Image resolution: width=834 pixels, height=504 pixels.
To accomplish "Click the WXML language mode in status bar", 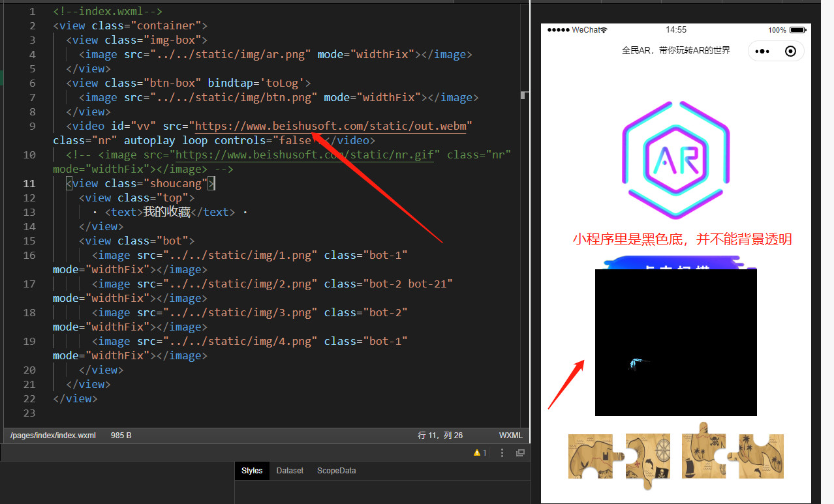I will click(x=511, y=435).
